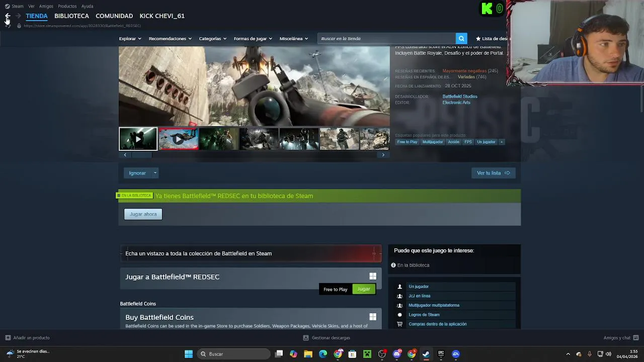
Task: Open Microsoft Store from taskbar
Action: point(352,354)
